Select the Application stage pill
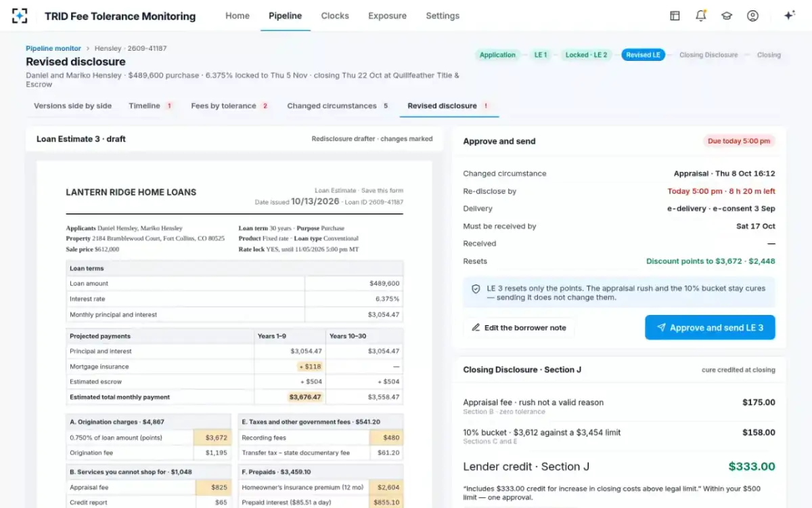 tap(497, 55)
